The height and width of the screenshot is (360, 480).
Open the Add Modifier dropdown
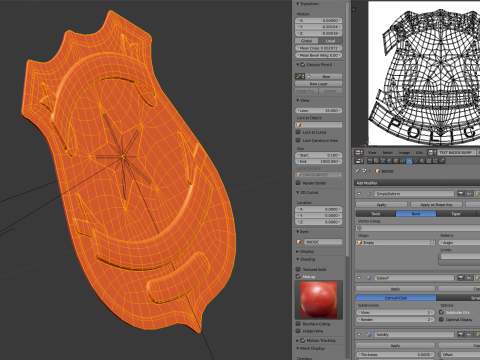coord(417,183)
